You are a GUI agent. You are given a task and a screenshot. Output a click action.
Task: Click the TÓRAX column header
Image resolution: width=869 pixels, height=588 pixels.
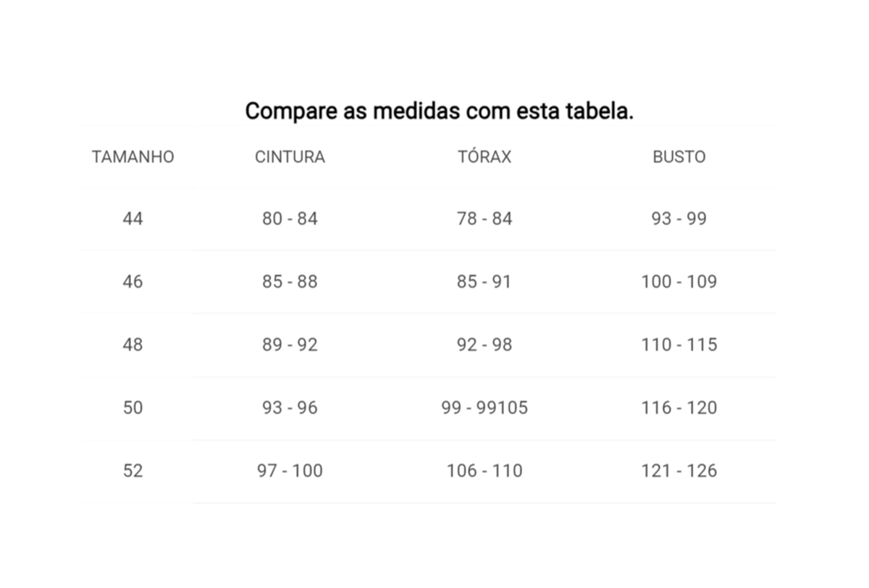tap(484, 156)
